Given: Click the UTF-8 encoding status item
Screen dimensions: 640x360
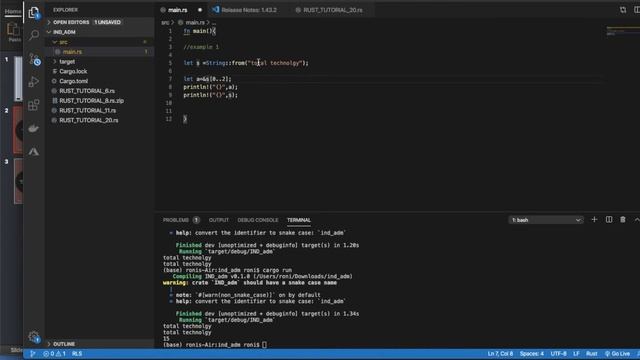Looking at the screenshot, I should coord(558,353).
